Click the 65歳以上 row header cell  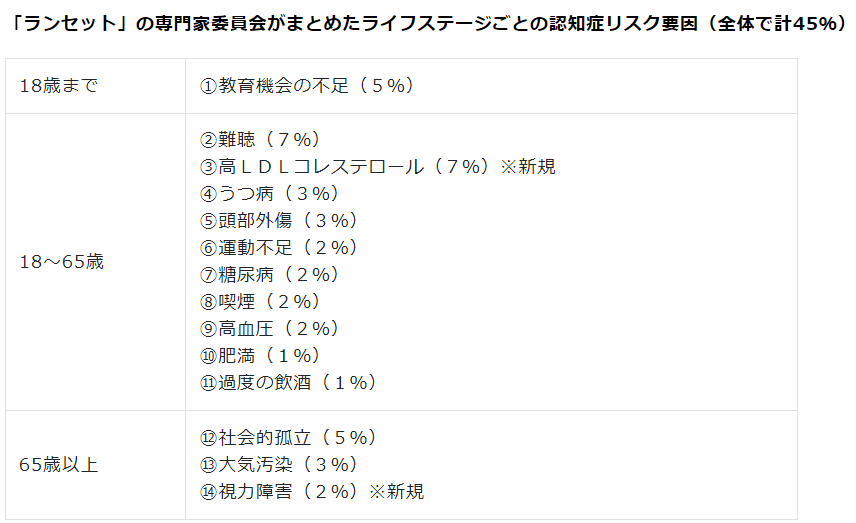click(59, 465)
